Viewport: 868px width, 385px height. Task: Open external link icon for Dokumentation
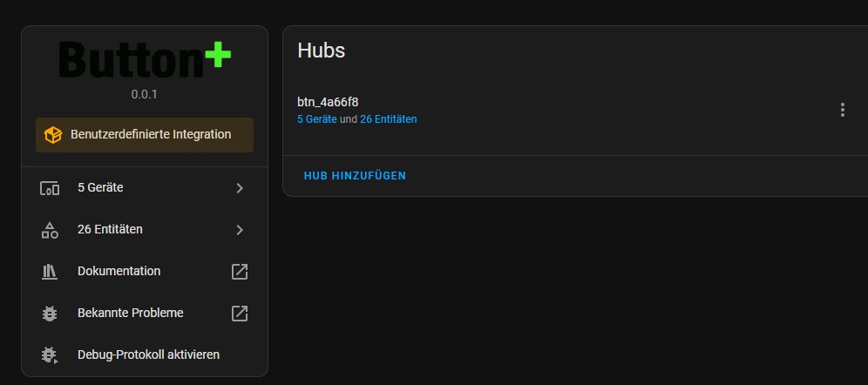239,272
